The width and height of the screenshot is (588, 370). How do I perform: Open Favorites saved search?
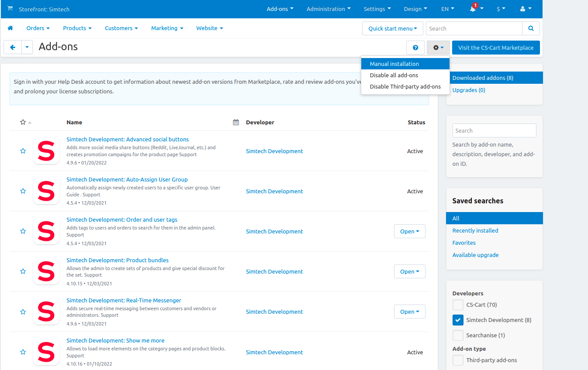point(464,243)
